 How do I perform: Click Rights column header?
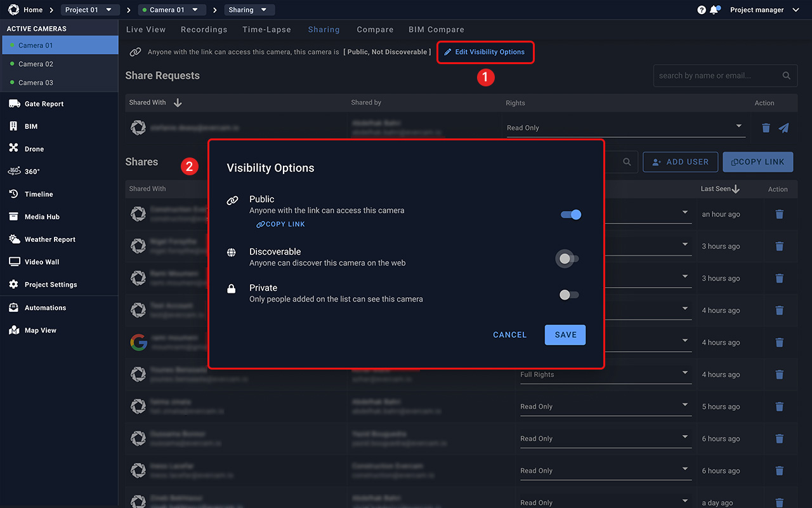pos(515,103)
